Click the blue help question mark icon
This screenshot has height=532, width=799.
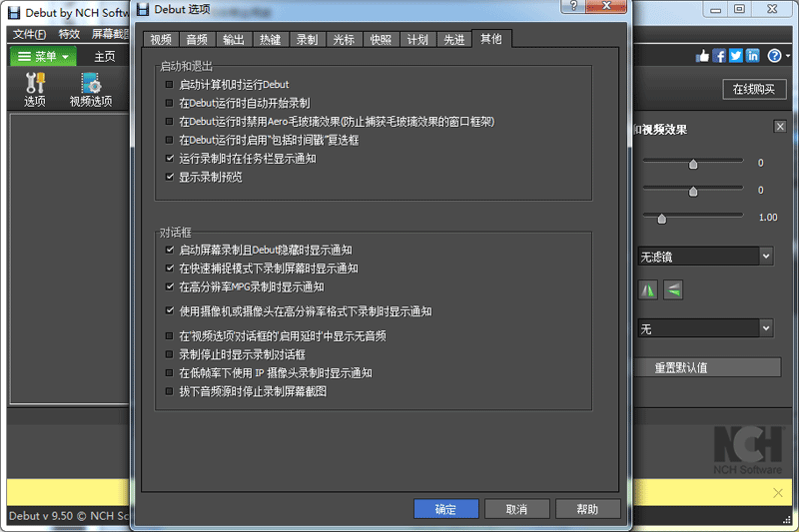pos(774,56)
